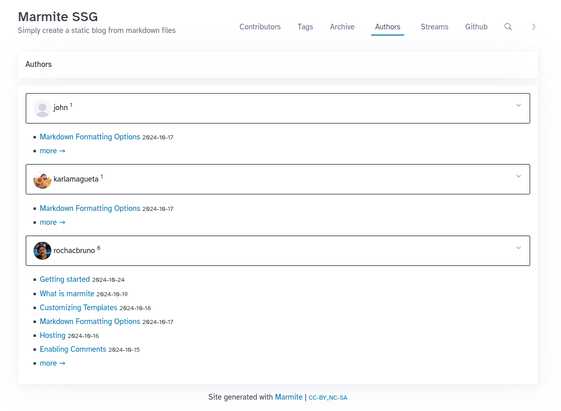Open the Hosting post
The height and width of the screenshot is (411, 561).
(x=53, y=335)
